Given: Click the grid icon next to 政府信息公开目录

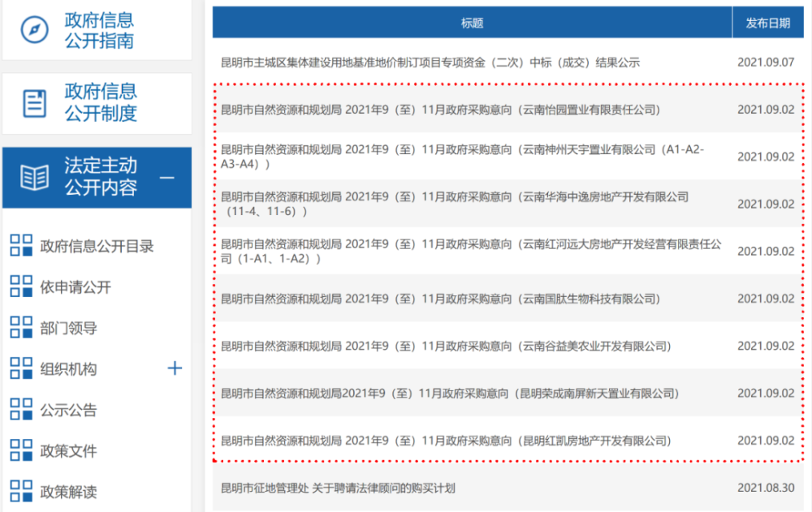Looking at the screenshot, I should (21, 245).
